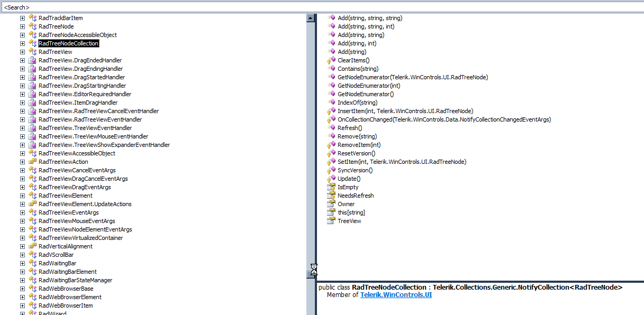Click into the Search box
Image resolution: width=644 pixels, height=315 pixels.
(322, 7)
